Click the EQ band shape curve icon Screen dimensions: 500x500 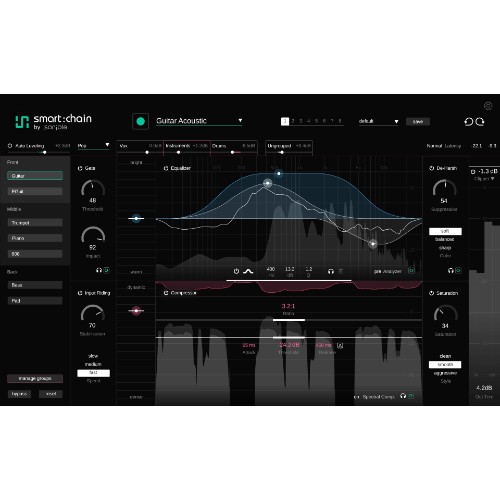click(x=248, y=271)
